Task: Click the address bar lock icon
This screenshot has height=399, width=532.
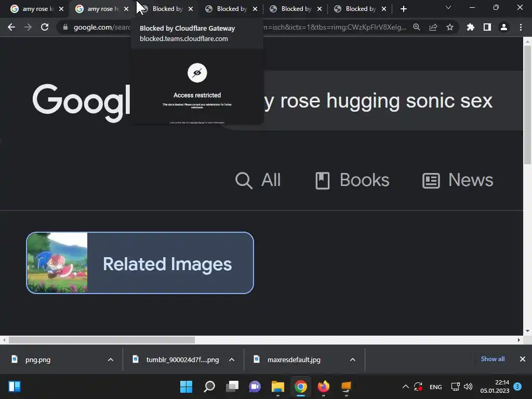Action: [x=65, y=27]
